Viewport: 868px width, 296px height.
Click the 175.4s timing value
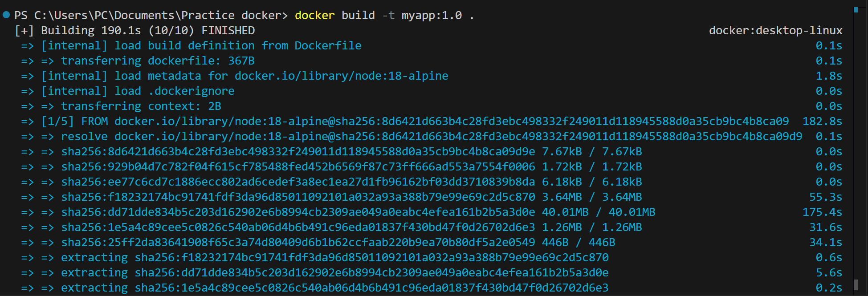(x=822, y=212)
